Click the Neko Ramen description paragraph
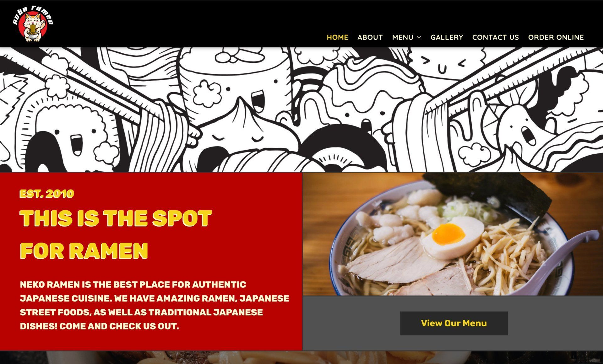603x364 pixels. point(155,305)
